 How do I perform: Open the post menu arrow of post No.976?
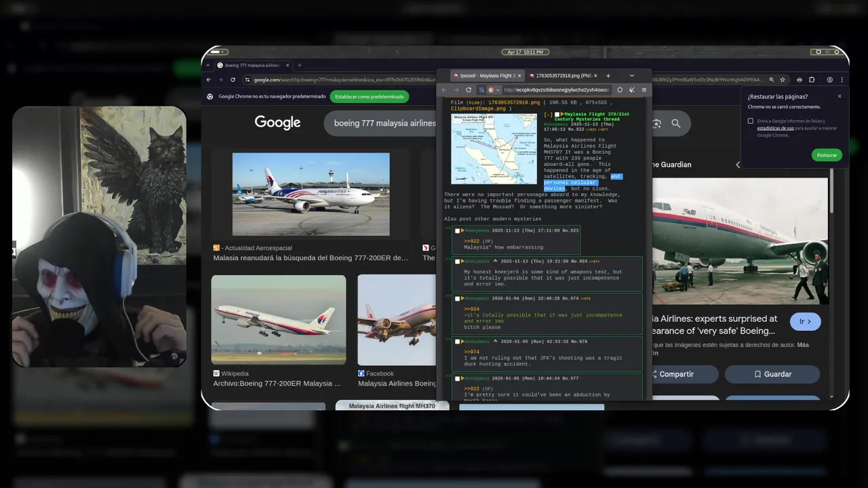[x=462, y=342]
